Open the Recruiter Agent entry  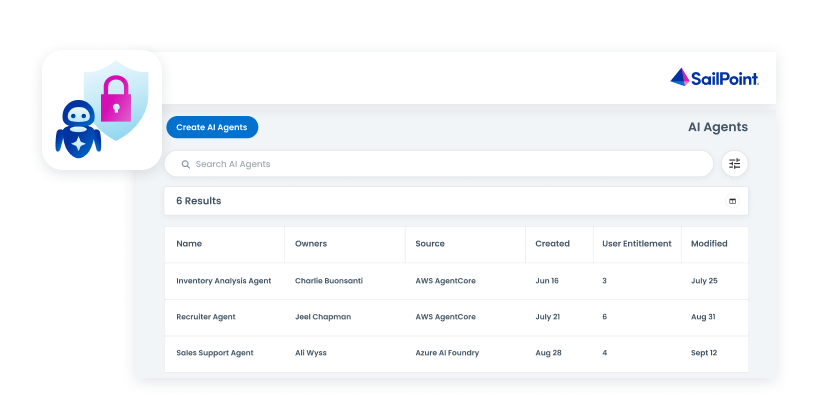pos(206,317)
